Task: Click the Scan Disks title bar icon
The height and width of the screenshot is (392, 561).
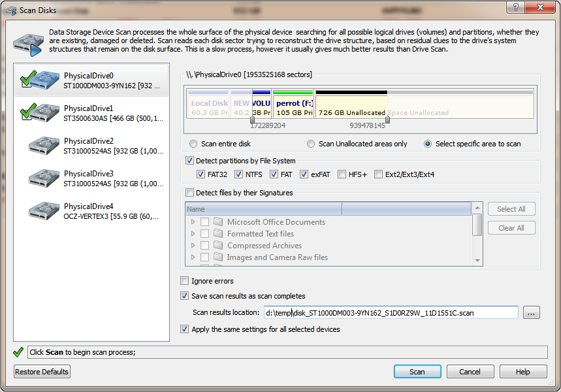Action: (11, 10)
